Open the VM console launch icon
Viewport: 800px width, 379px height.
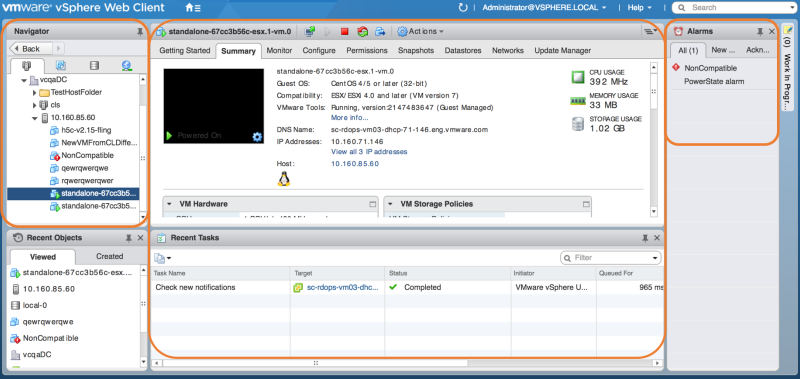tap(310, 32)
